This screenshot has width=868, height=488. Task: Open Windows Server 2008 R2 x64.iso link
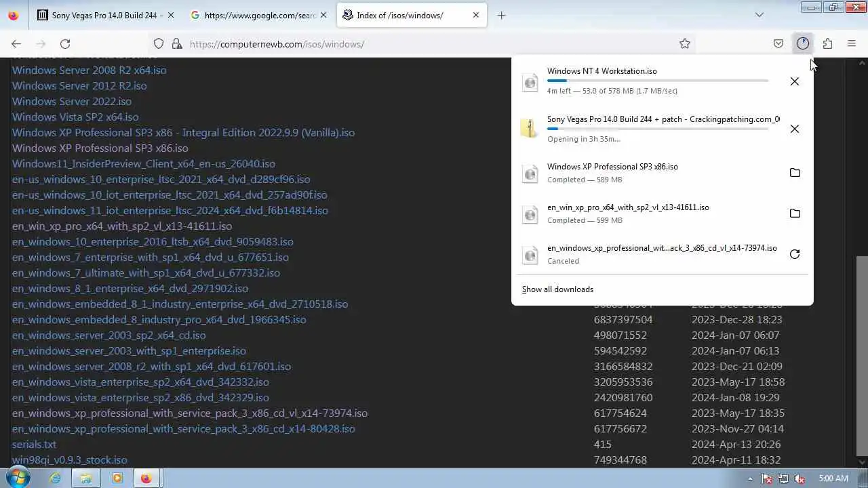89,70
